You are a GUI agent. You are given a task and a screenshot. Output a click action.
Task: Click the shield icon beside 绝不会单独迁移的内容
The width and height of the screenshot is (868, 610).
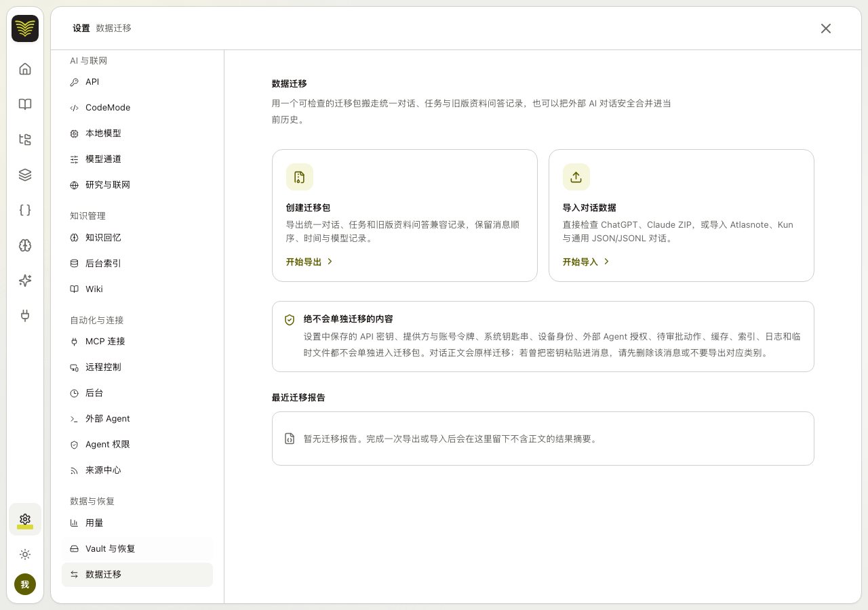(x=290, y=319)
